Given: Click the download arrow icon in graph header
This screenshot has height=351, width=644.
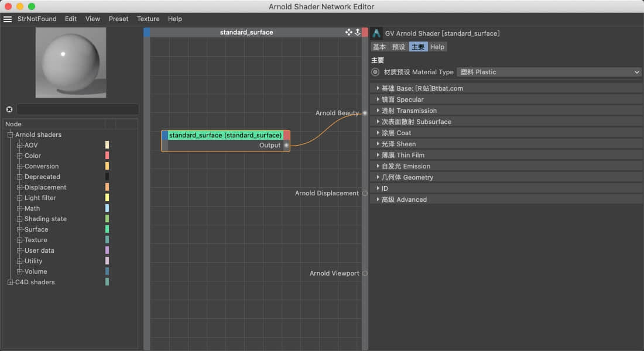Looking at the screenshot, I should click(357, 32).
